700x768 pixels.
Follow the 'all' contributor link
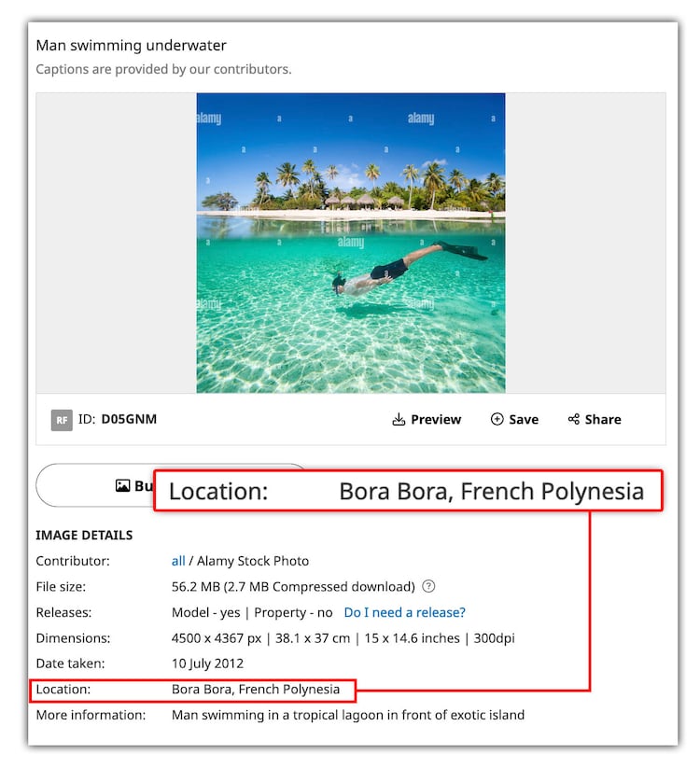pos(178,561)
